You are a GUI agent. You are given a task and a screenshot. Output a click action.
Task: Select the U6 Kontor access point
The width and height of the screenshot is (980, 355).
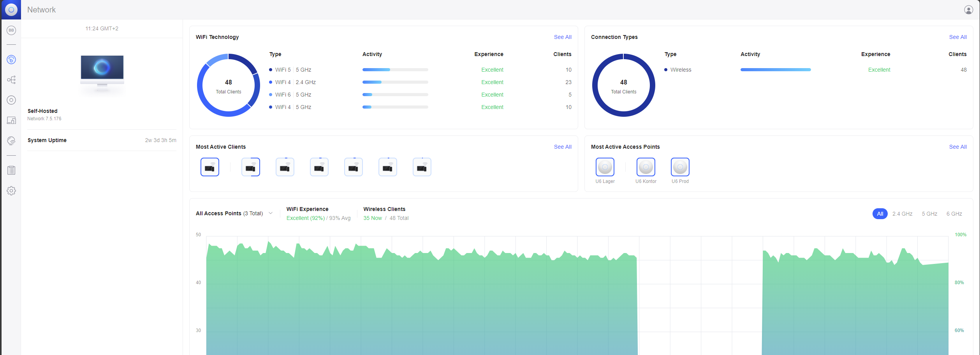646,167
